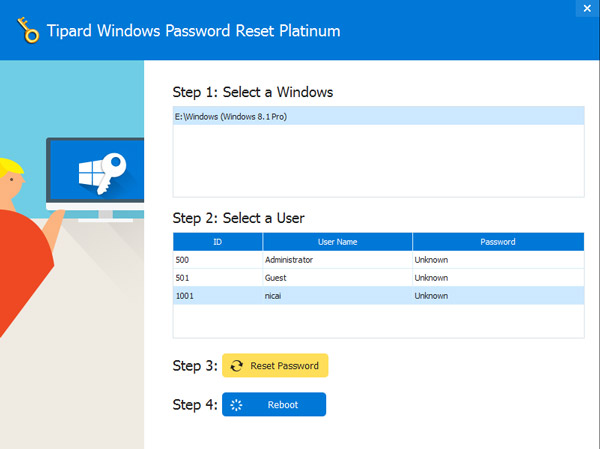Click the refresh icon on Reset Password
Screen dimensions: 600x449
[x=236, y=366]
